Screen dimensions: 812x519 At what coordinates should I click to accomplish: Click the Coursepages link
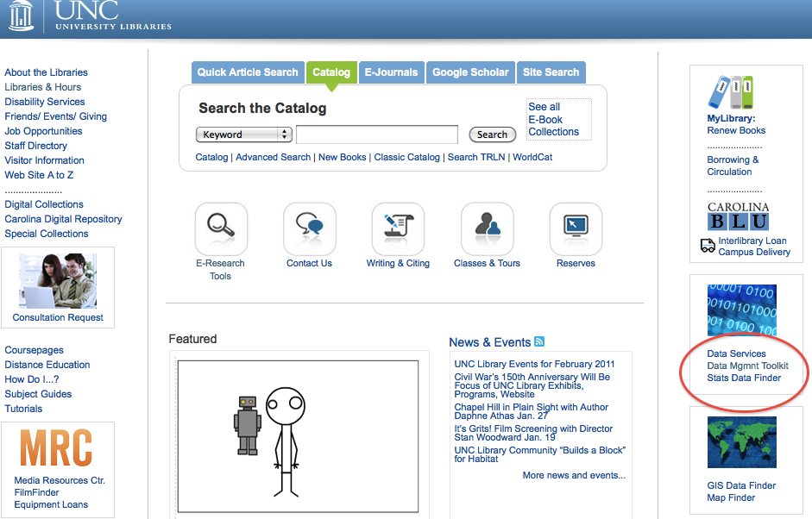point(35,350)
